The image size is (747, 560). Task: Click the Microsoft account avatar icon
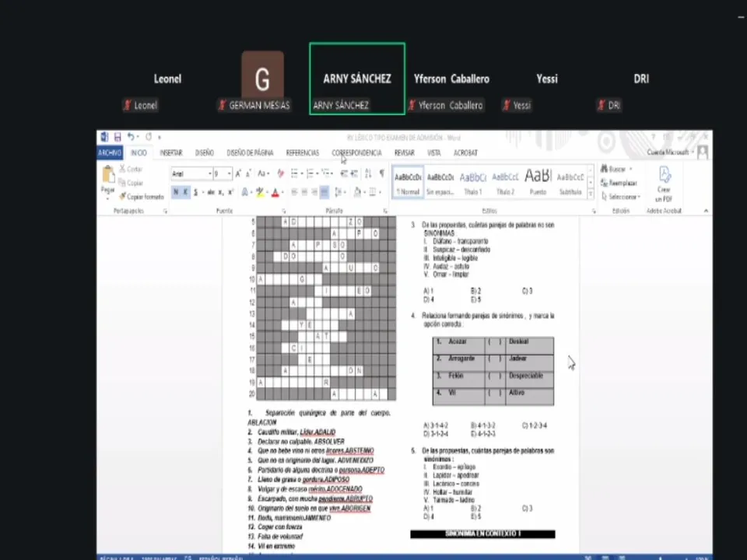702,152
